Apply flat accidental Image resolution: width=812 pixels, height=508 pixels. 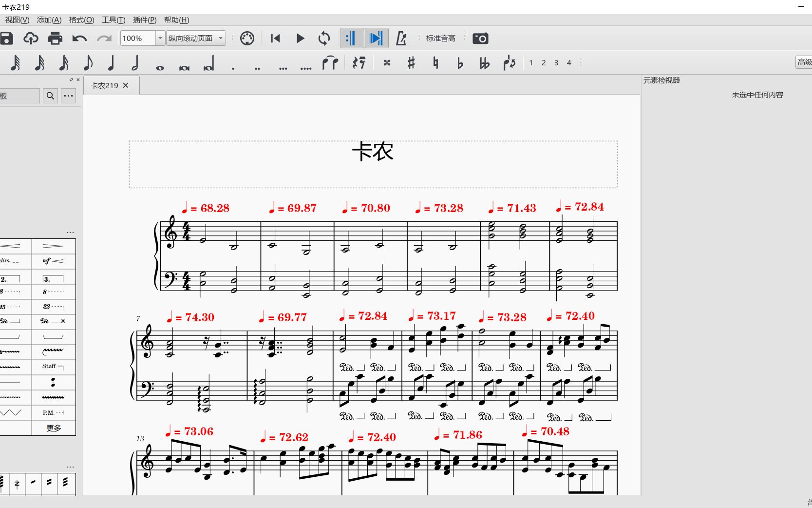[x=460, y=63]
